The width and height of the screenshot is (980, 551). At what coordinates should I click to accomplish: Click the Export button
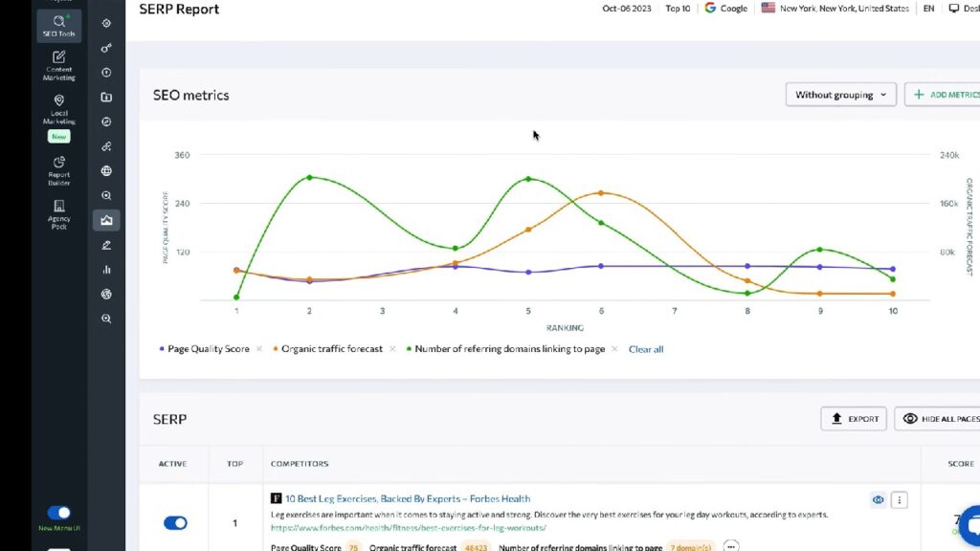[854, 419]
